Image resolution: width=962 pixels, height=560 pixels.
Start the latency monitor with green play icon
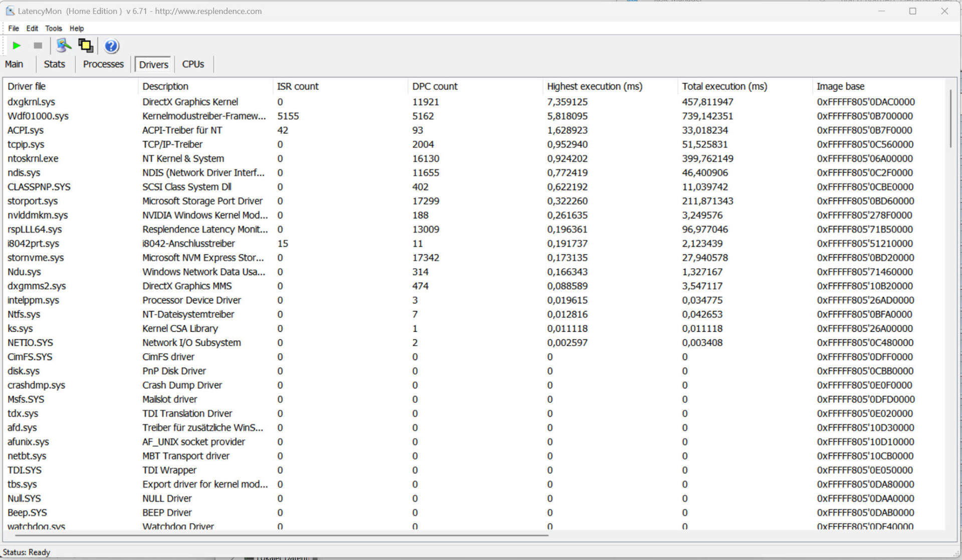click(17, 46)
